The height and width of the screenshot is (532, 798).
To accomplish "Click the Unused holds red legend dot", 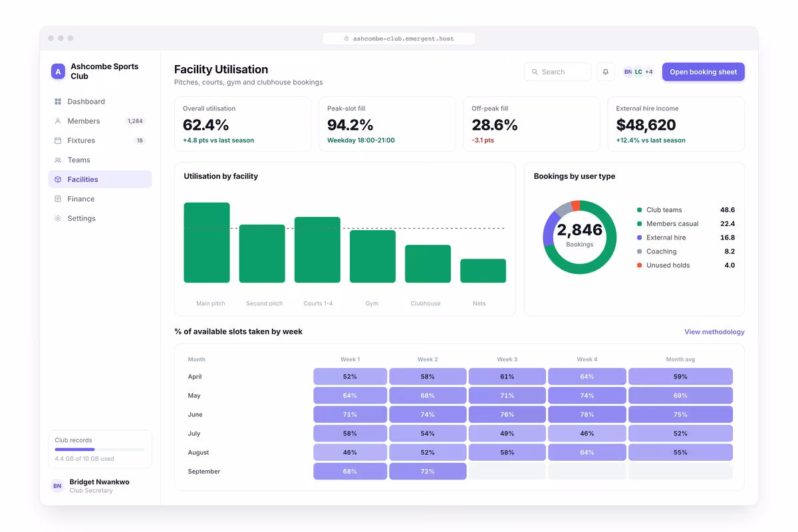I will (x=639, y=265).
